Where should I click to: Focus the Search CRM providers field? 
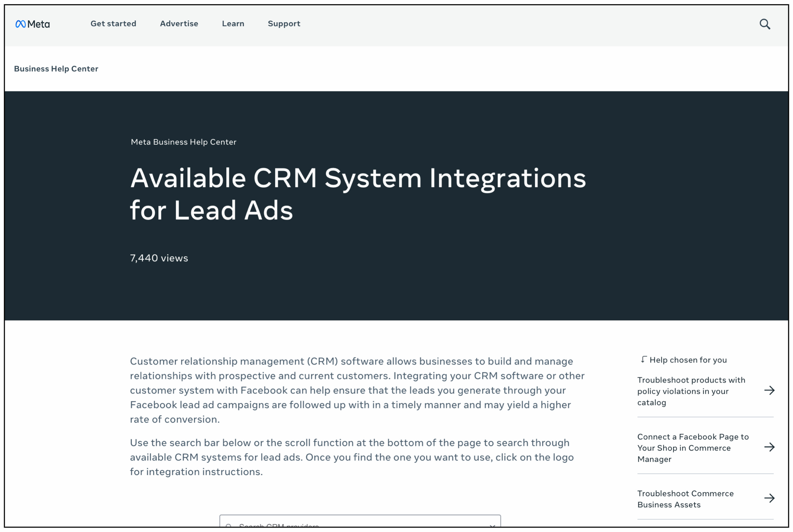(x=360, y=521)
